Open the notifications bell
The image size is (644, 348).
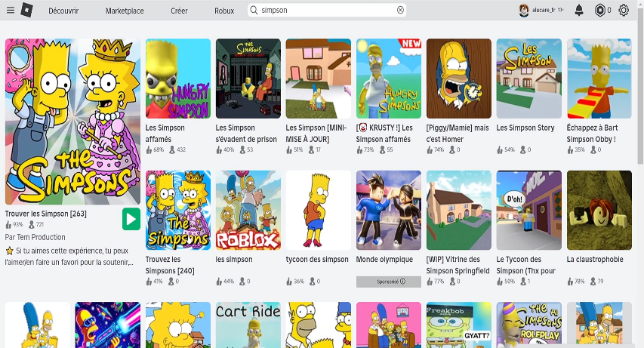[579, 11]
